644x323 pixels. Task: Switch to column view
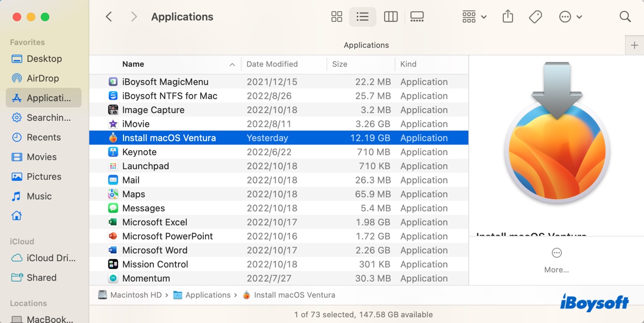390,17
